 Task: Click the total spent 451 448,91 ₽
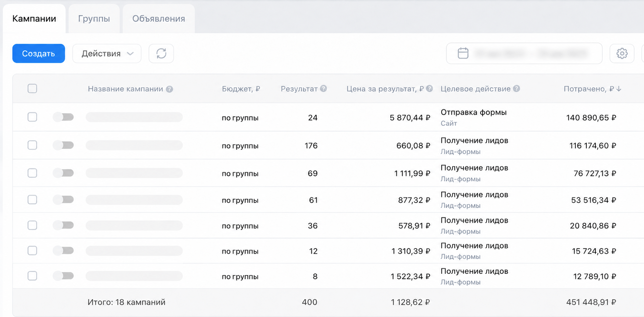coord(591,302)
